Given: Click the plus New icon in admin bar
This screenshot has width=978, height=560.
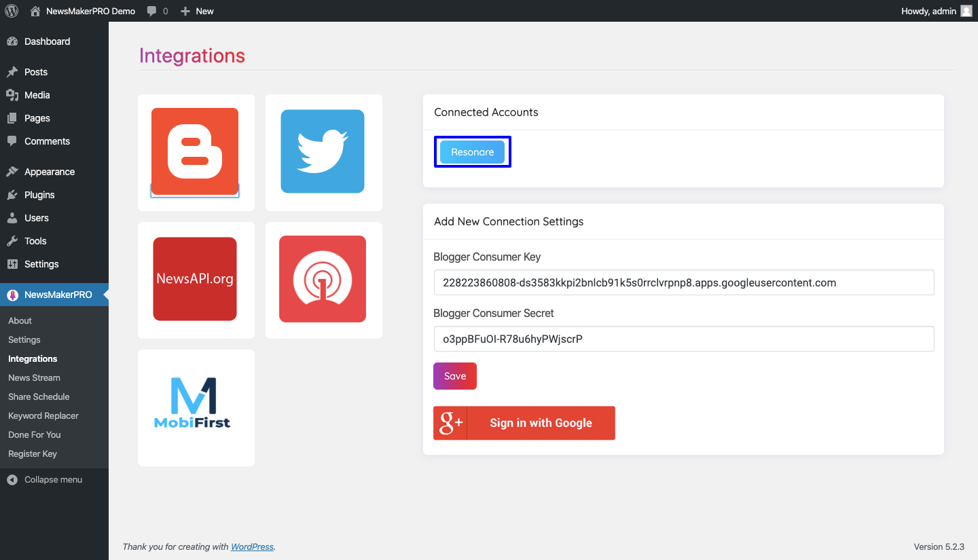Looking at the screenshot, I should 185,11.
